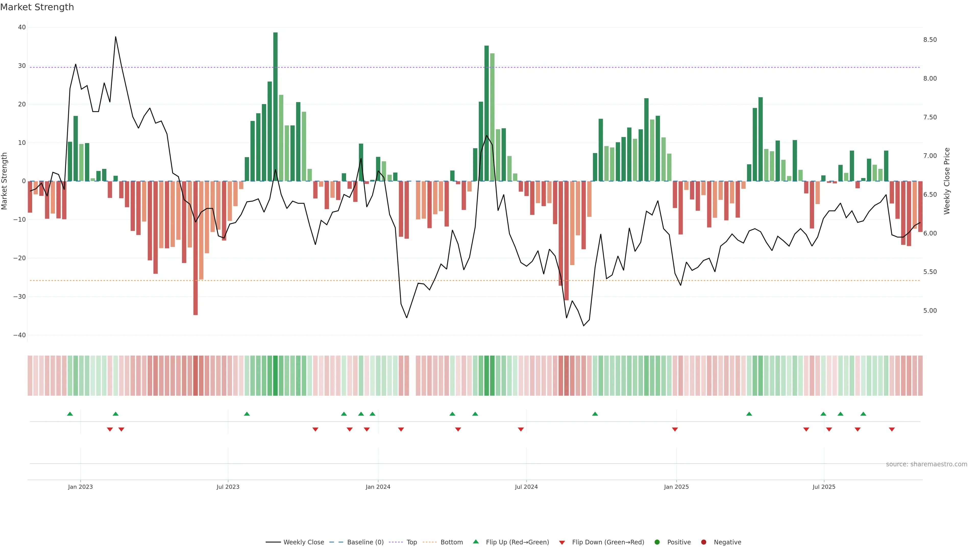The height and width of the screenshot is (551, 980).
Task: Click the Weekly Close Price axis title
Action: click(x=947, y=181)
